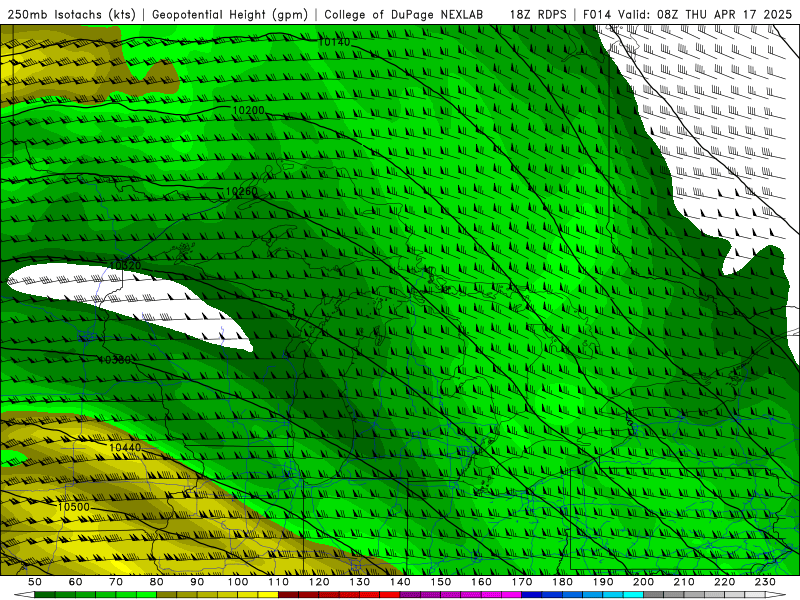Click the 220 value on the color scale
This screenshot has height=600, width=800.
point(725,582)
